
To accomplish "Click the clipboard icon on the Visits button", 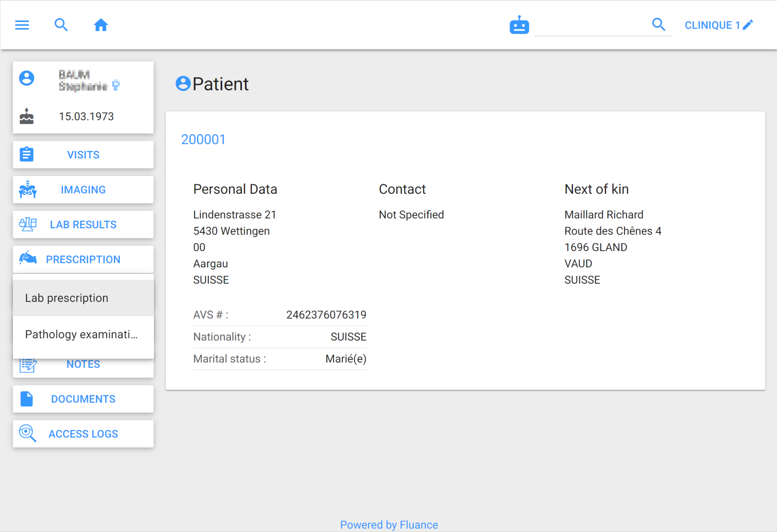I will tap(27, 154).
